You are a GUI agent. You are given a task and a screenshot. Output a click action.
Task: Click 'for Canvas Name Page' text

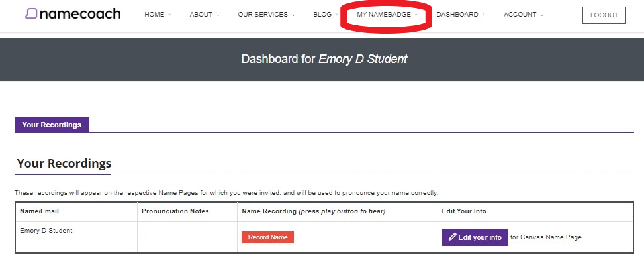(x=546, y=237)
